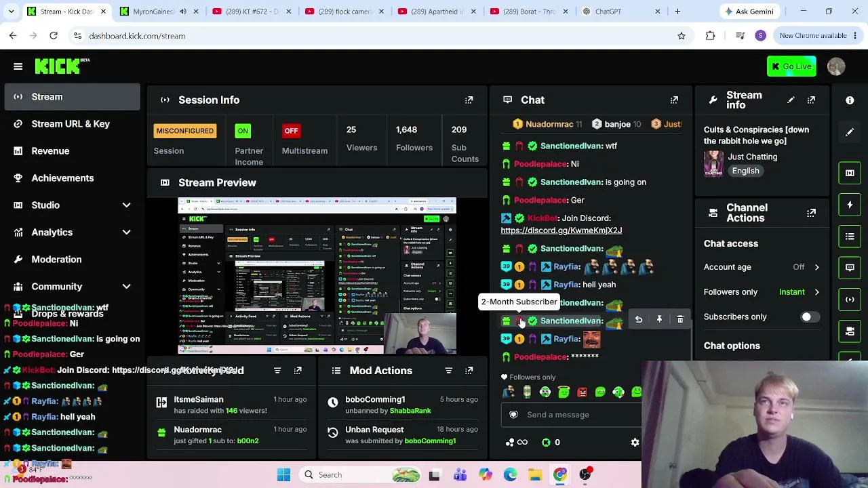Viewport: 868px width, 488px height.
Task: Click the channel points infinity icon
Action: (522, 443)
